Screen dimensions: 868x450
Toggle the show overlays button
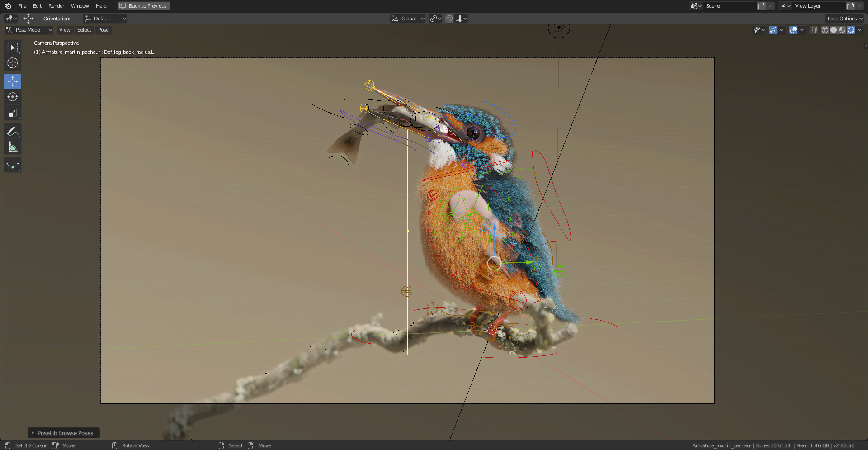(x=793, y=30)
